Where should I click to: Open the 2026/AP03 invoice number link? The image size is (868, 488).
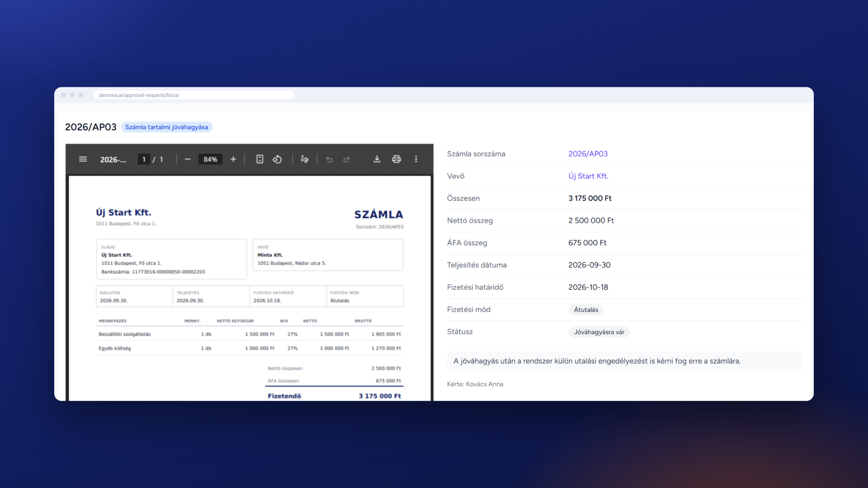[x=588, y=154]
